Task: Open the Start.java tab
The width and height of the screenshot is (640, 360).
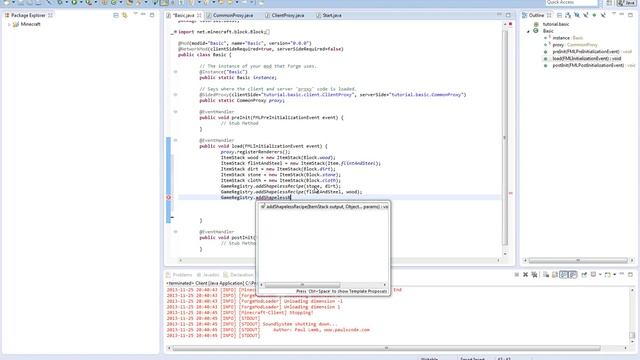Action: tap(329, 16)
